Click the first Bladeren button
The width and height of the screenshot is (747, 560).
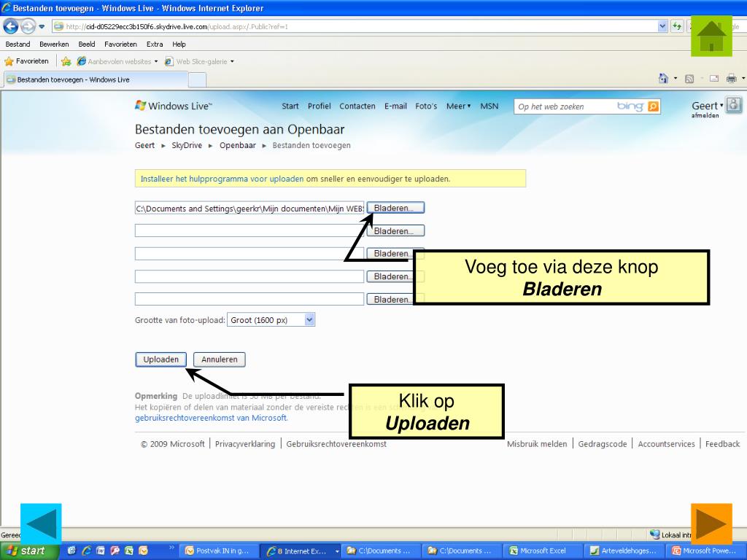coord(395,208)
